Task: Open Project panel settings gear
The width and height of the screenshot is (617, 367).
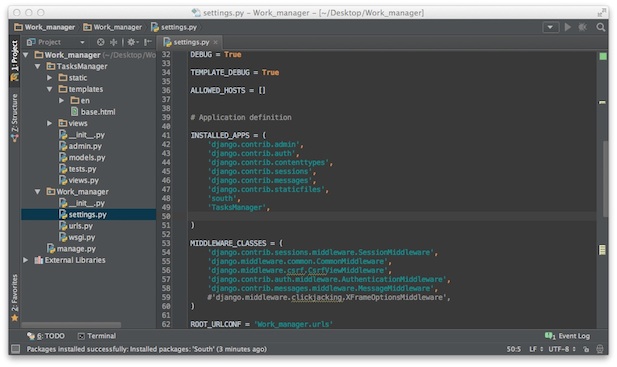Action: pyautogui.click(x=133, y=42)
